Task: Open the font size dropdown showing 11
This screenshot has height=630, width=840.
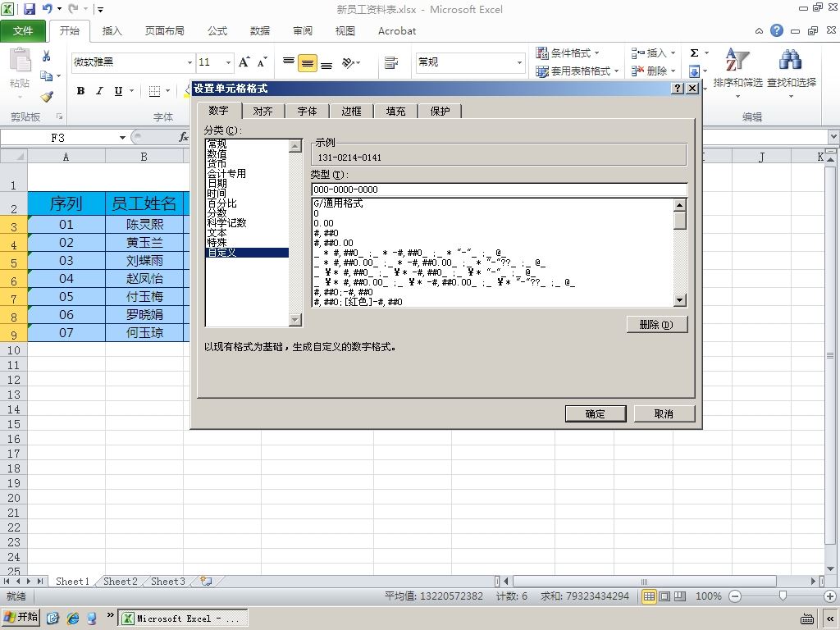Action: click(x=228, y=62)
